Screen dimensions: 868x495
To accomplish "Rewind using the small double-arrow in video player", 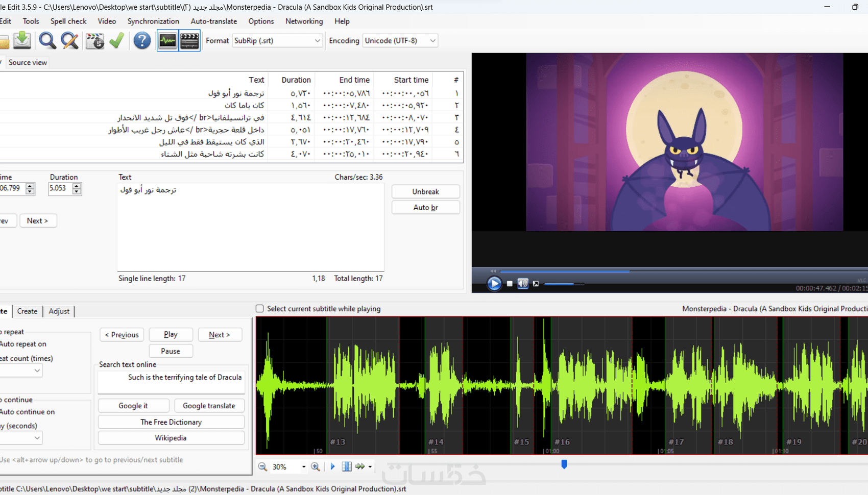I will pyautogui.click(x=493, y=271).
